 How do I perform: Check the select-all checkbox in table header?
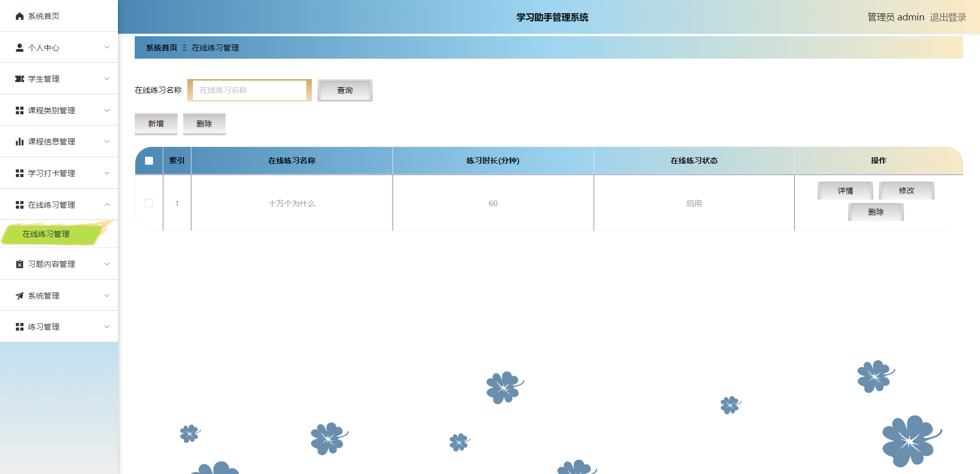[x=149, y=160]
